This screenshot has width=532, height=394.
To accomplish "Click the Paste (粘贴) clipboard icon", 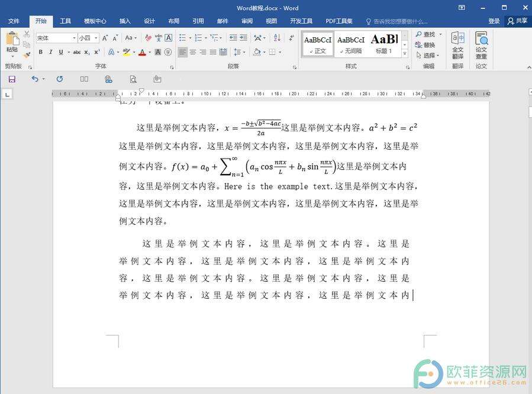I will click(12, 38).
